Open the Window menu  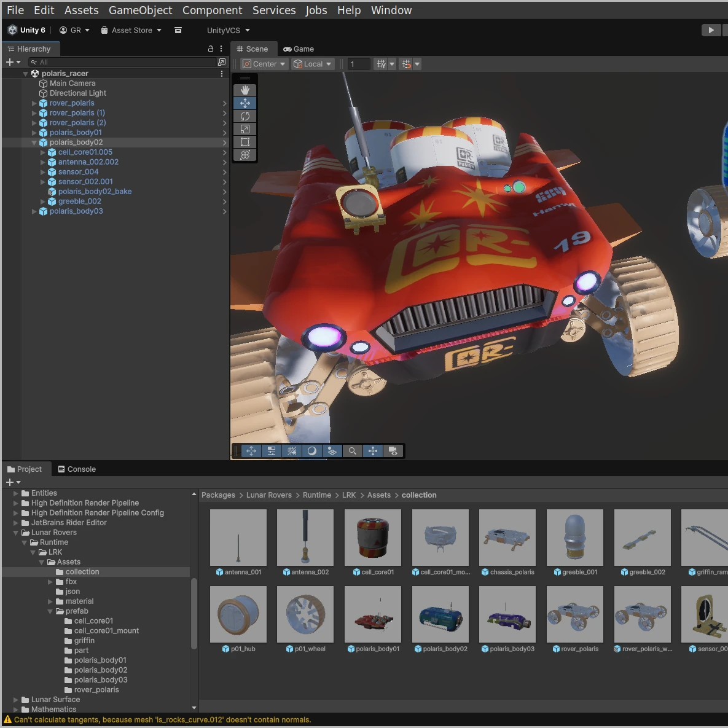pyautogui.click(x=391, y=10)
